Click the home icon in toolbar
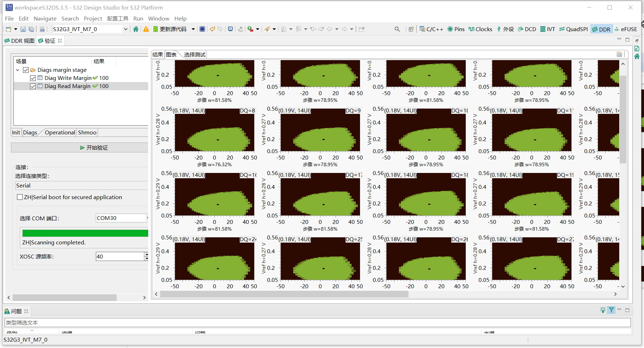The height and width of the screenshot is (348, 644). pos(136,29)
